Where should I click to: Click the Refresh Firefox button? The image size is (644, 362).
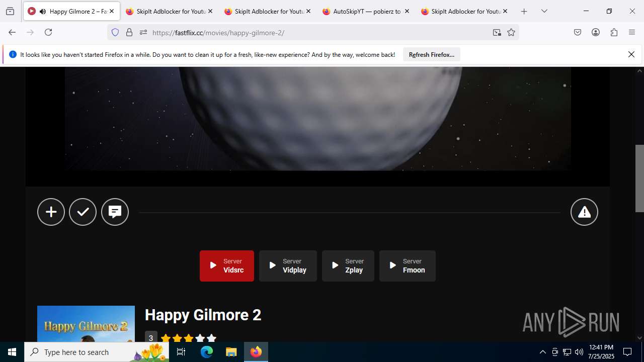point(432,55)
